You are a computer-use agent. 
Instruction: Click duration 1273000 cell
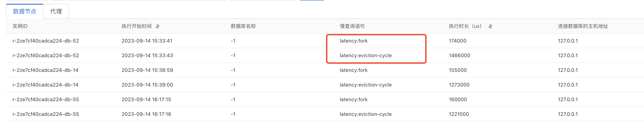click(459, 85)
